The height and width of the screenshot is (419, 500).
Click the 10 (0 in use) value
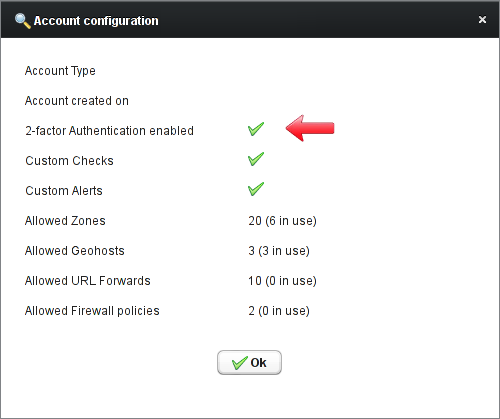[x=282, y=281]
